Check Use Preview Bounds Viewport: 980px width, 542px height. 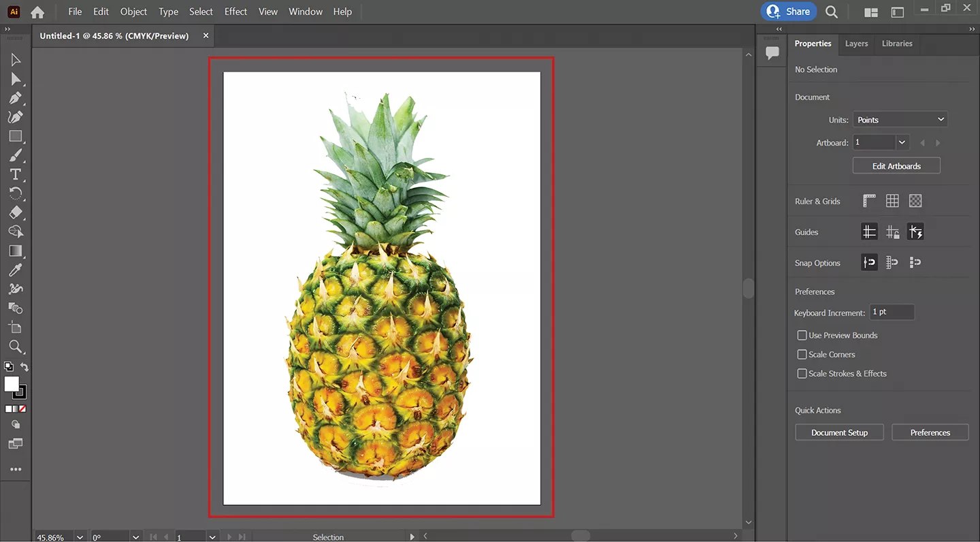pyautogui.click(x=802, y=335)
